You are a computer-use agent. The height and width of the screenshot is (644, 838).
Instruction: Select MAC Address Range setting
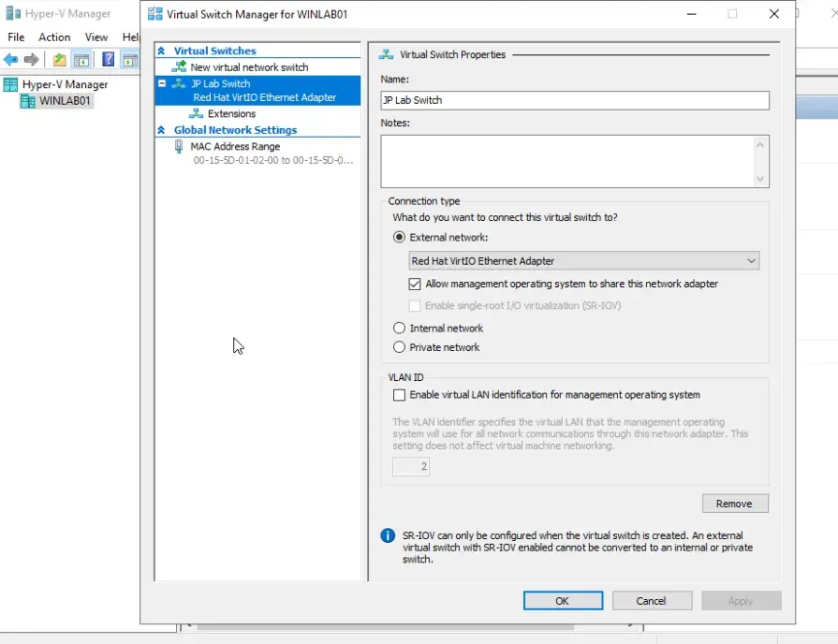235,146
